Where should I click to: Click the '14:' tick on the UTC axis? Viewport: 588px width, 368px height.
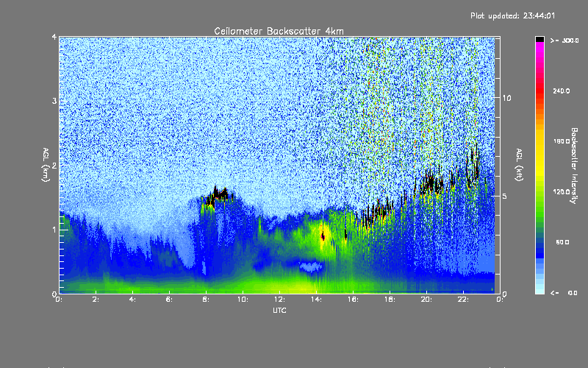pyautogui.click(x=316, y=300)
